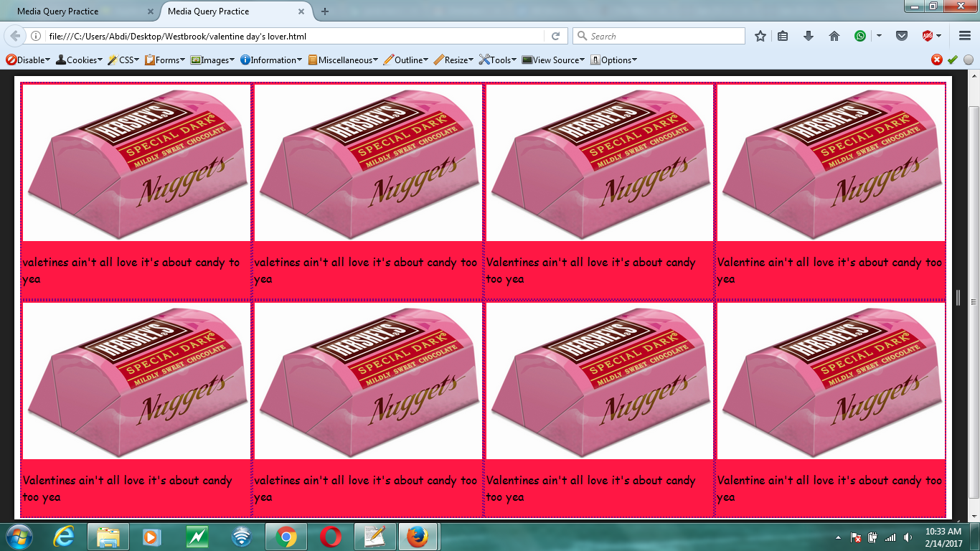
Task: Open the Miscellaneous dropdown
Action: pyautogui.click(x=344, y=60)
